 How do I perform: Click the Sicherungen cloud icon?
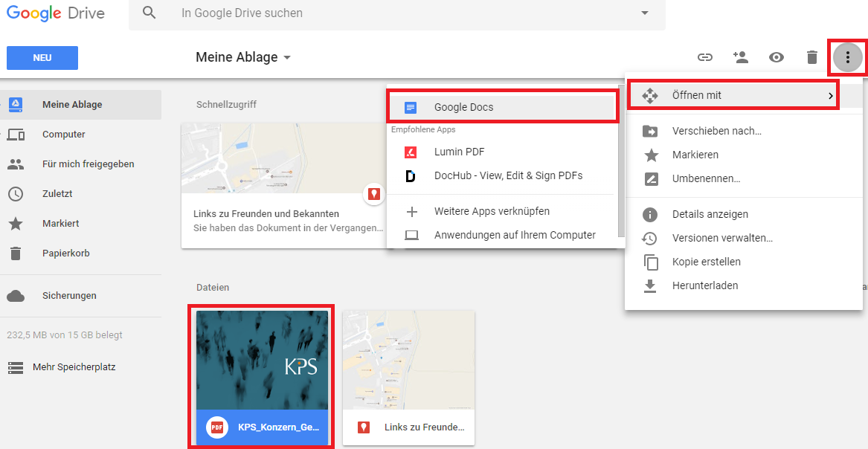coord(16,297)
